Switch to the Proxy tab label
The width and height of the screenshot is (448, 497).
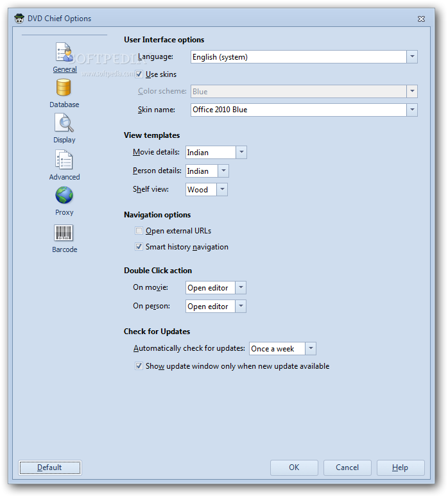tap(64, 212)
